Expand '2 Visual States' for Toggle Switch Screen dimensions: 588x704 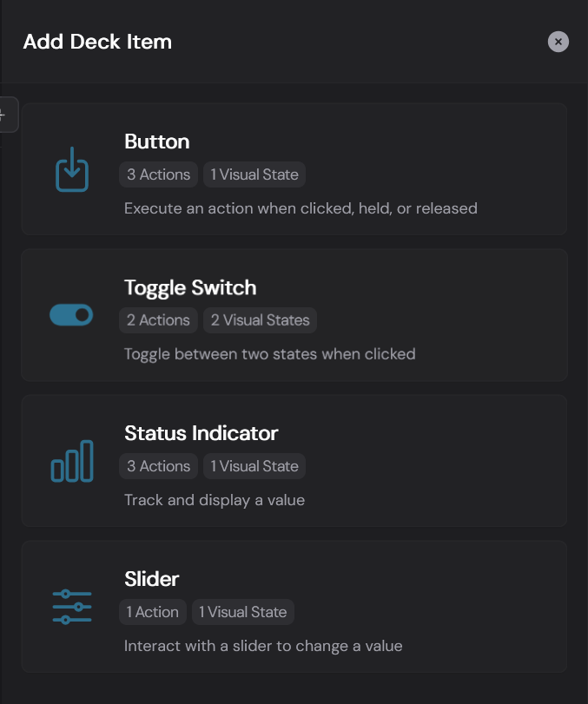click(x=260, y=320)
